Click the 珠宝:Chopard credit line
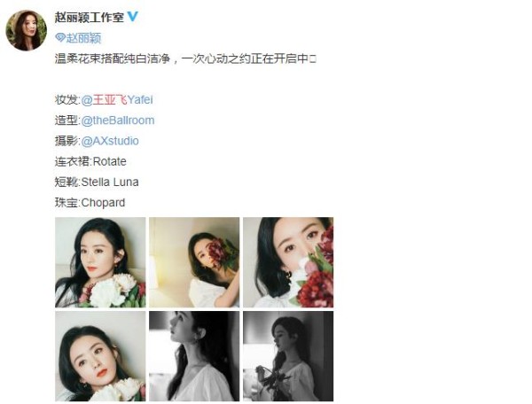Viewport: 532px width, 404px height. (90, 203)
